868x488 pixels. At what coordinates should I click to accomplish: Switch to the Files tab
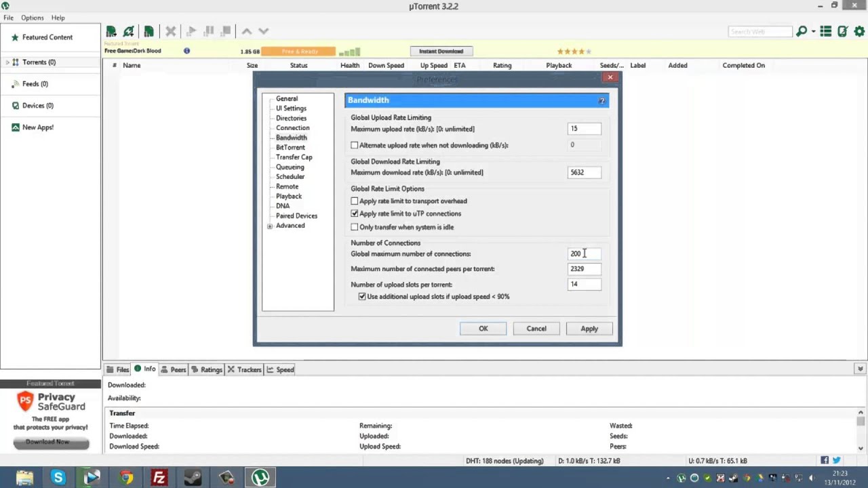[x=117, y=369]
